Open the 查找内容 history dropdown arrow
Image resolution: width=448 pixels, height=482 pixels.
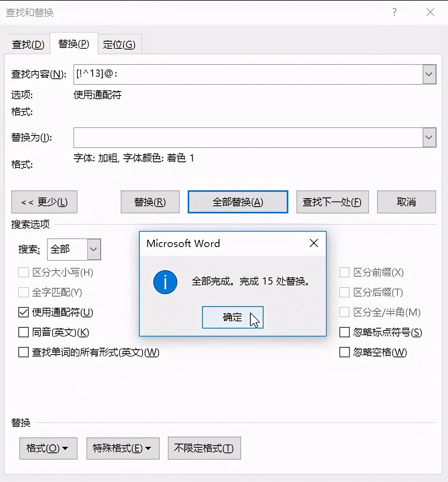(429, 74)
